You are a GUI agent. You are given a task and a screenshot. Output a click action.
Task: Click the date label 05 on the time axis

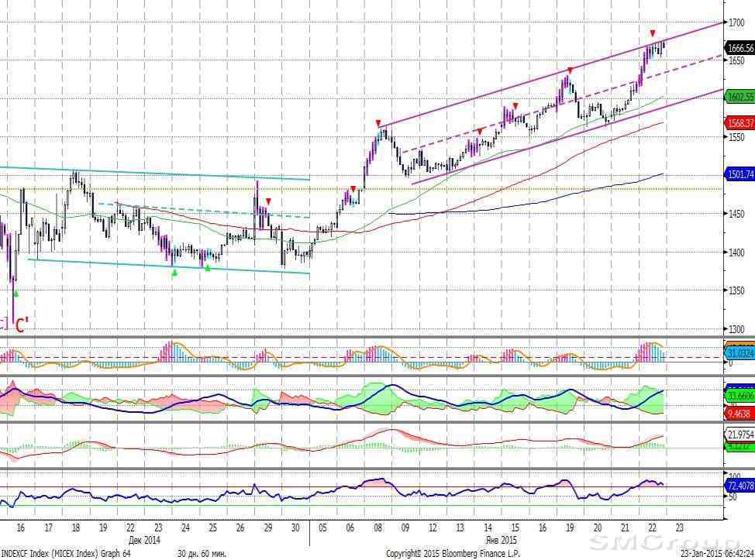point(322,527)
